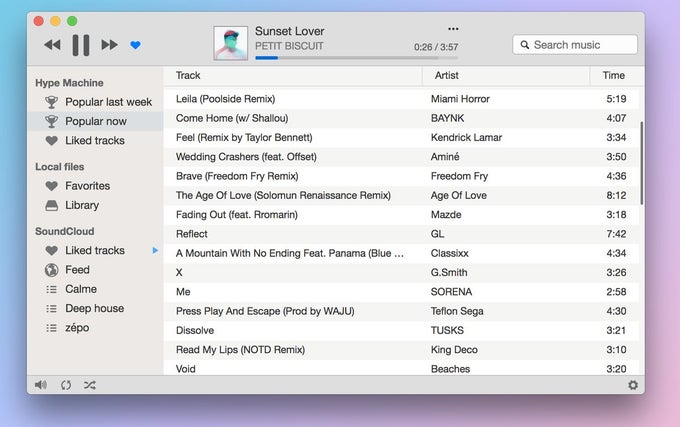Select Brave (Freedom Fry Remix)

tap(401, 176)
